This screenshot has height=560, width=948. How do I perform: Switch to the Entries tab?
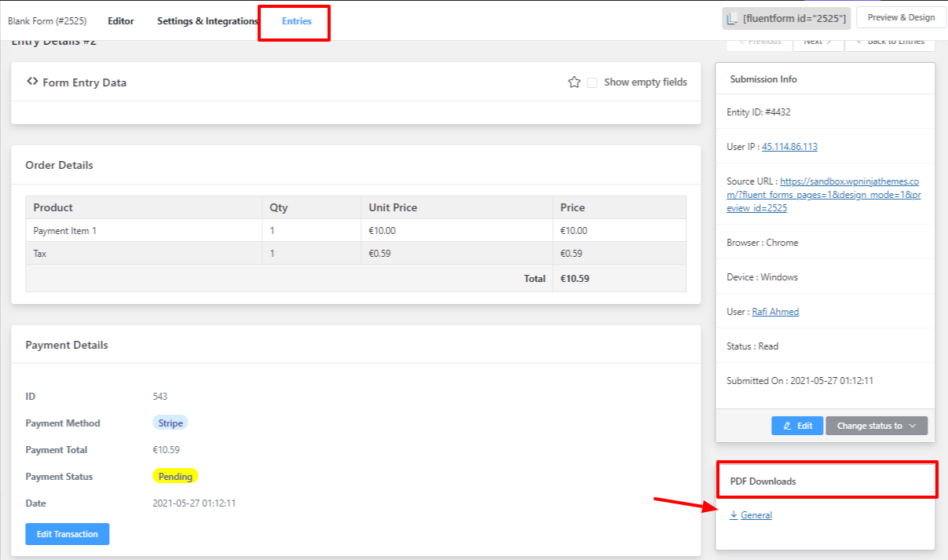pyautogui.click(x=296, y=21)
